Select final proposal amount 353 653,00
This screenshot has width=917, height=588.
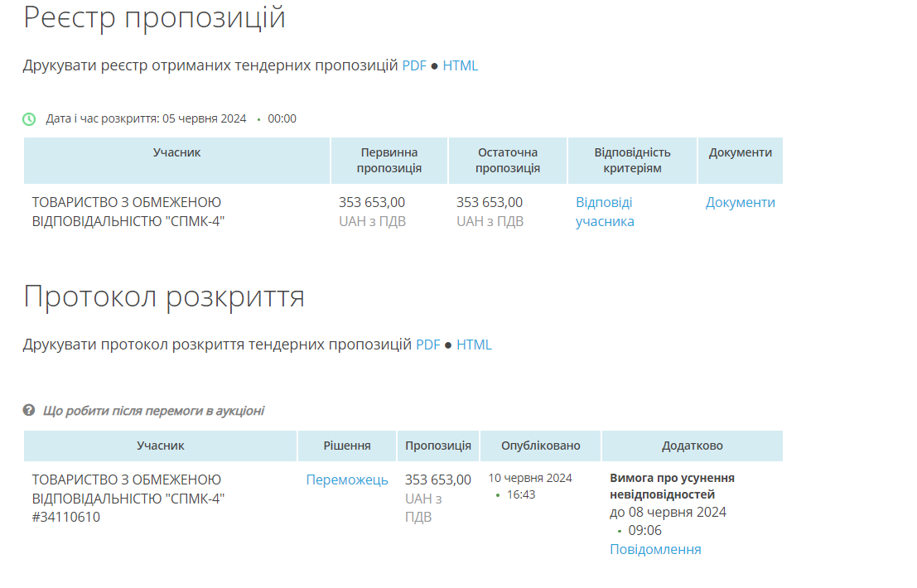coord(490,202)
